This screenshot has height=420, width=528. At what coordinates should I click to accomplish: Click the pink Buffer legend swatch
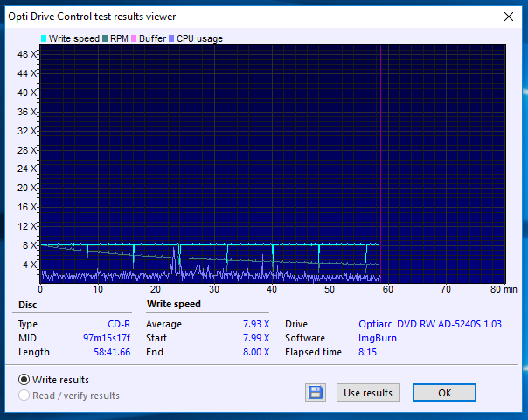(134, 38)
